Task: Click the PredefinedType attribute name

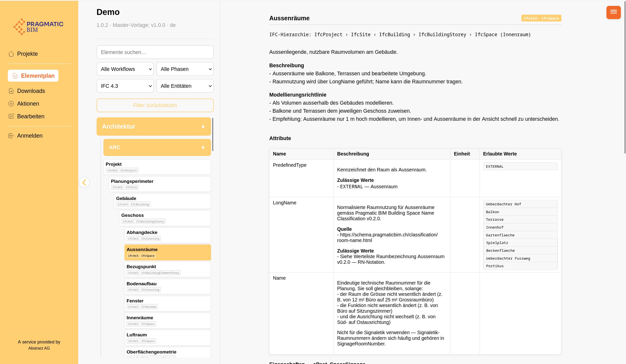Action: point(290,165)
